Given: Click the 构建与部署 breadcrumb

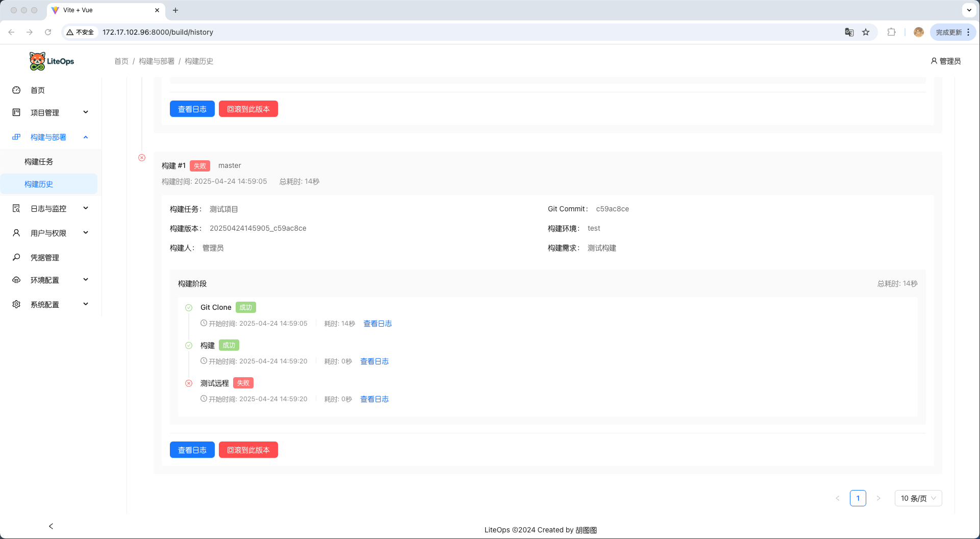Looking at the screenshot, I should tap(157, 61).
